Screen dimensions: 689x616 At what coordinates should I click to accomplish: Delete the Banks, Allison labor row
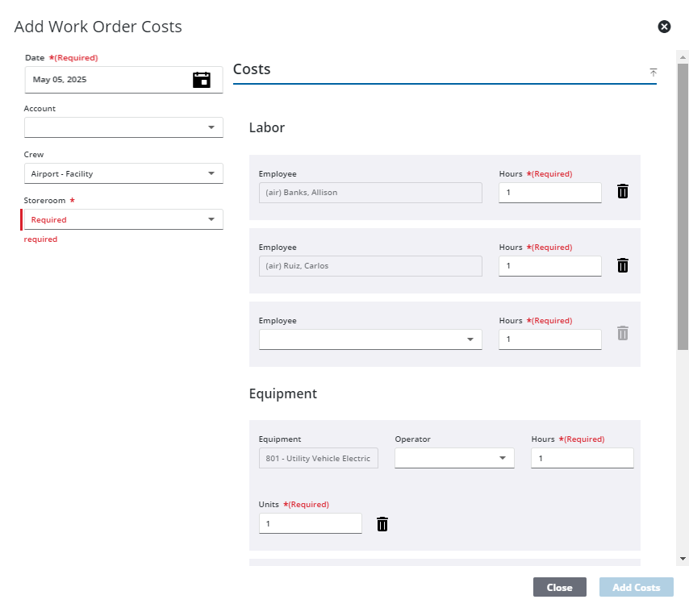pos(623,191)
